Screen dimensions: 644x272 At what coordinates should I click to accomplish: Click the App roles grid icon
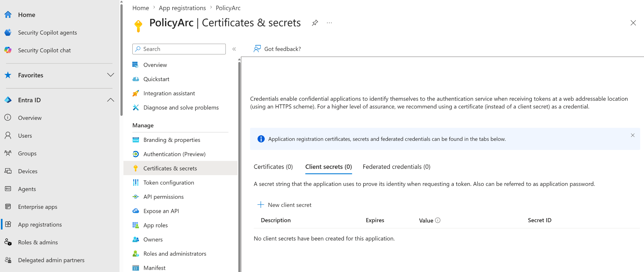[x=136, y=225]
